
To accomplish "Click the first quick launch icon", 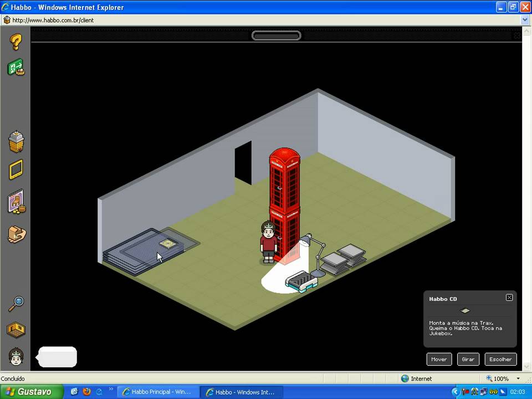I will pos(74,392).
